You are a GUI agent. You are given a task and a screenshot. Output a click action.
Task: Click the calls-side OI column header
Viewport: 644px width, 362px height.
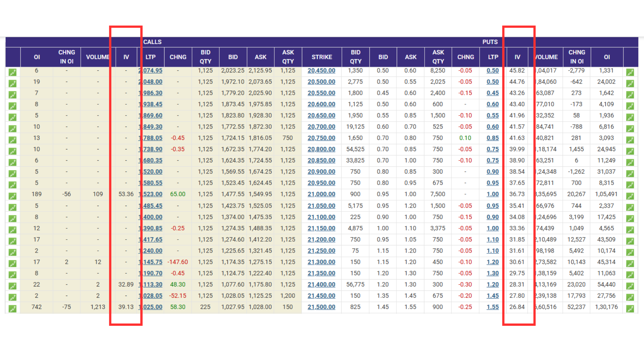[37, 57]
